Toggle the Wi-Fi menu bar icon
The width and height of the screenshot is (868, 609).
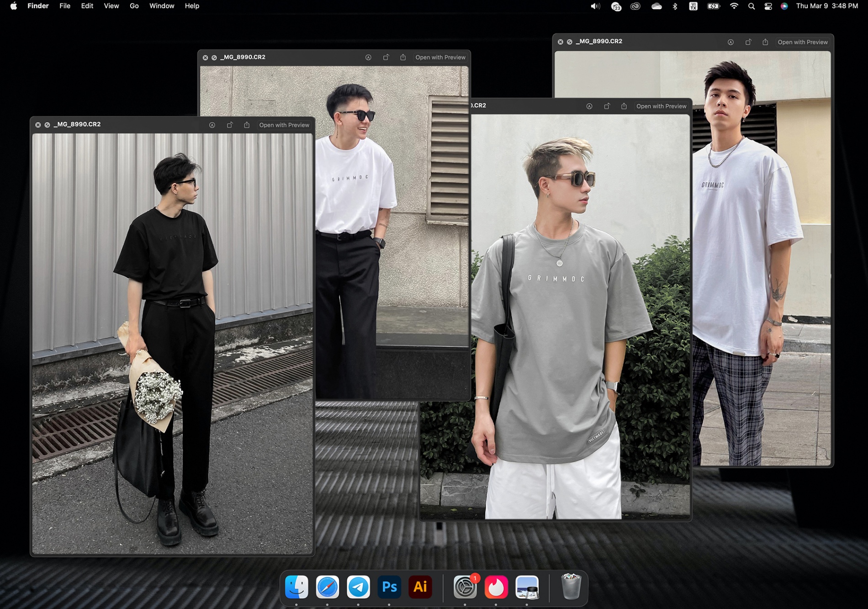coord(734,6)
